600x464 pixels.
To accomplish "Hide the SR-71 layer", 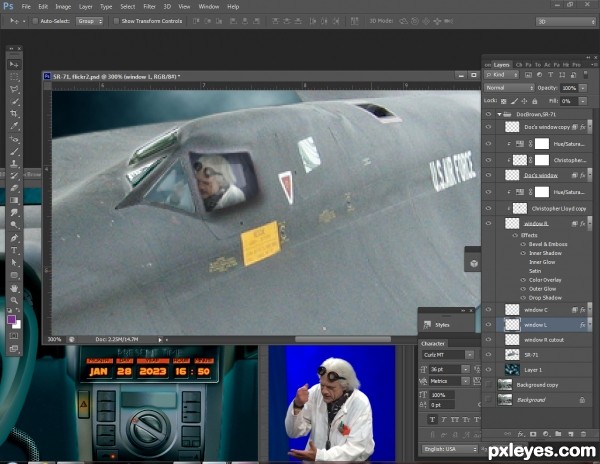I will pyautogui.click(x=488, y=355).
